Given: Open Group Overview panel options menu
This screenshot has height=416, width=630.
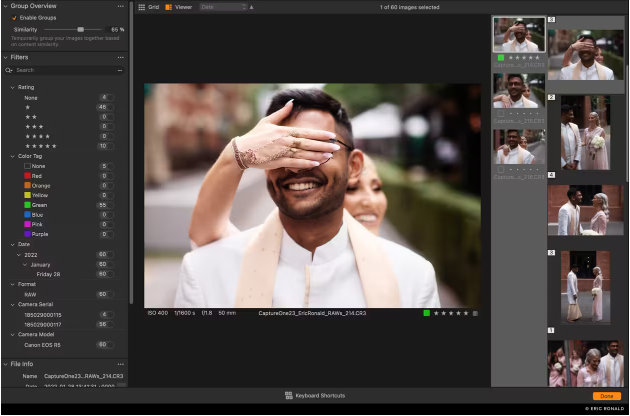Looking at the screenshot, I should tap(121, 6).
